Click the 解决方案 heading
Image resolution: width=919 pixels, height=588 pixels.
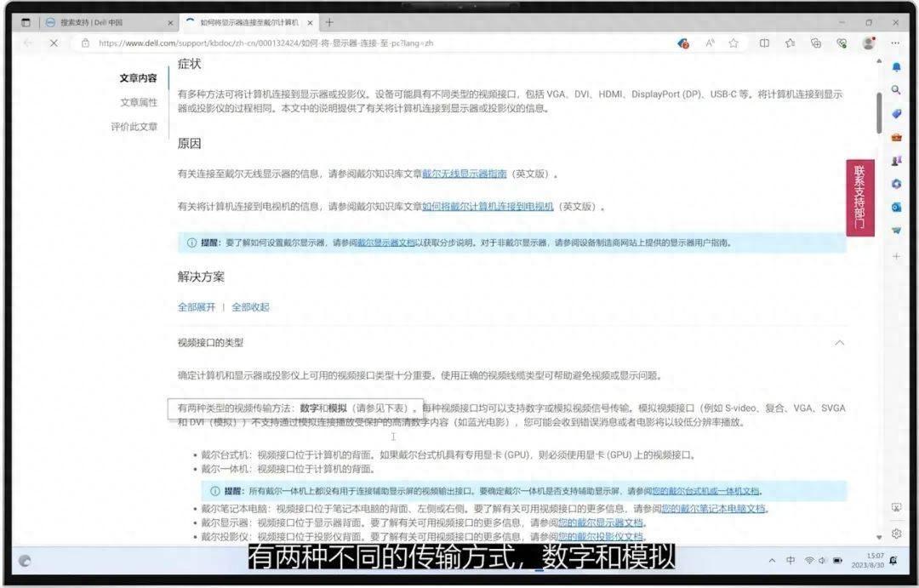[201, 277]
